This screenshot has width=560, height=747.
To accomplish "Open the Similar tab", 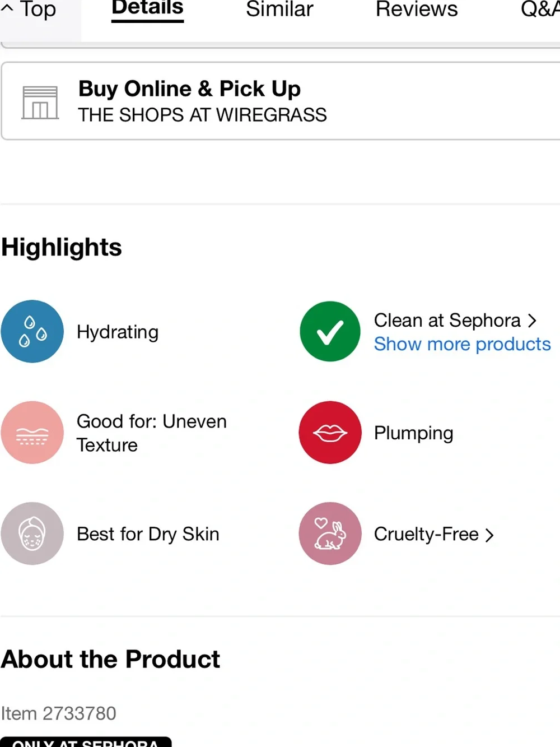I will click(x=279, y=9).
